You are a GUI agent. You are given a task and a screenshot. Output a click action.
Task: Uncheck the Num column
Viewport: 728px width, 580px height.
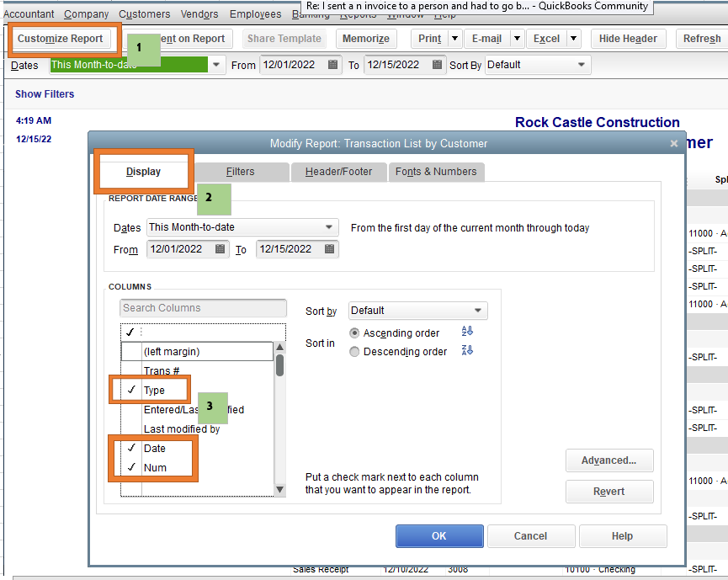[x=131, y=467]
